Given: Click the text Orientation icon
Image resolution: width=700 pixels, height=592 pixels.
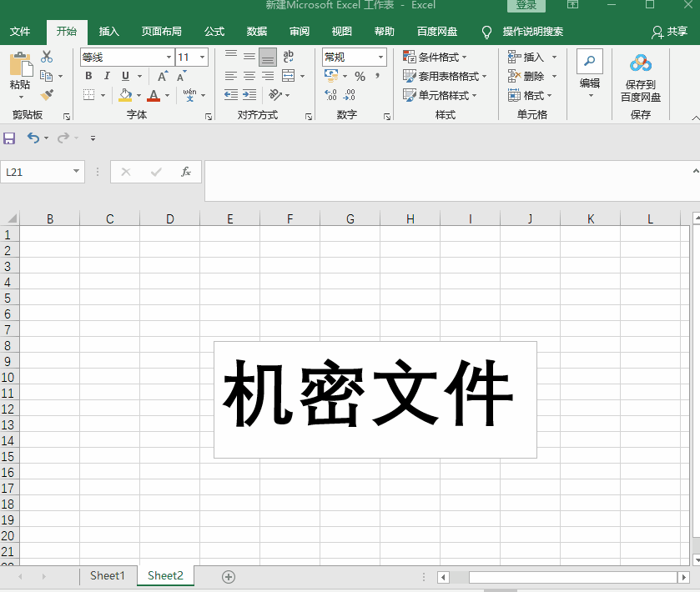Looking at the screenshot, I should click(275, 94).
